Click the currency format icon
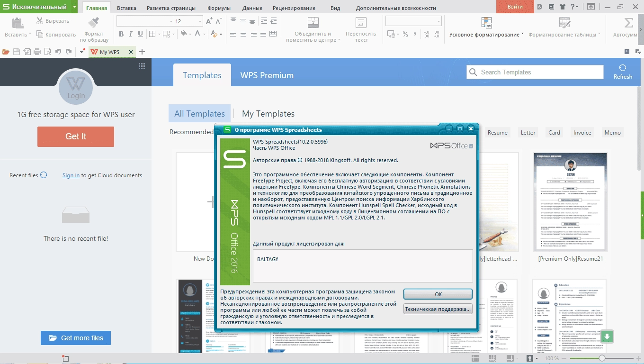 pos(391,34)
